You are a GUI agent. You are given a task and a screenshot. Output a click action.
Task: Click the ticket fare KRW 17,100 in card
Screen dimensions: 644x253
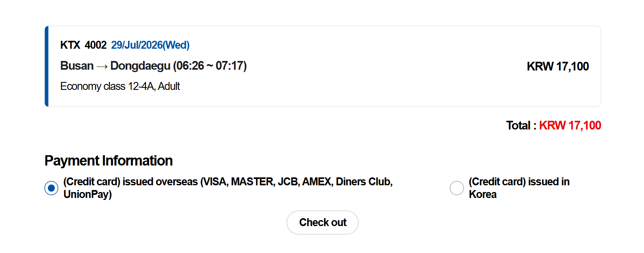tap(558, 67)
